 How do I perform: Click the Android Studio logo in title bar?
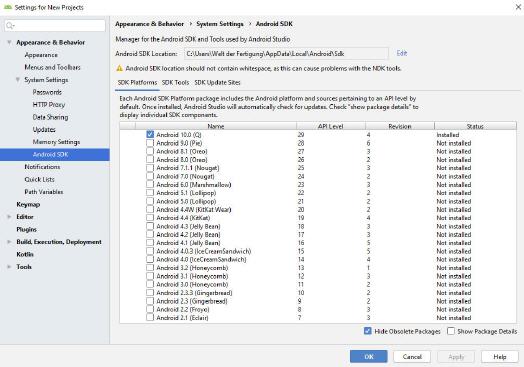click(x=8, y=7)
